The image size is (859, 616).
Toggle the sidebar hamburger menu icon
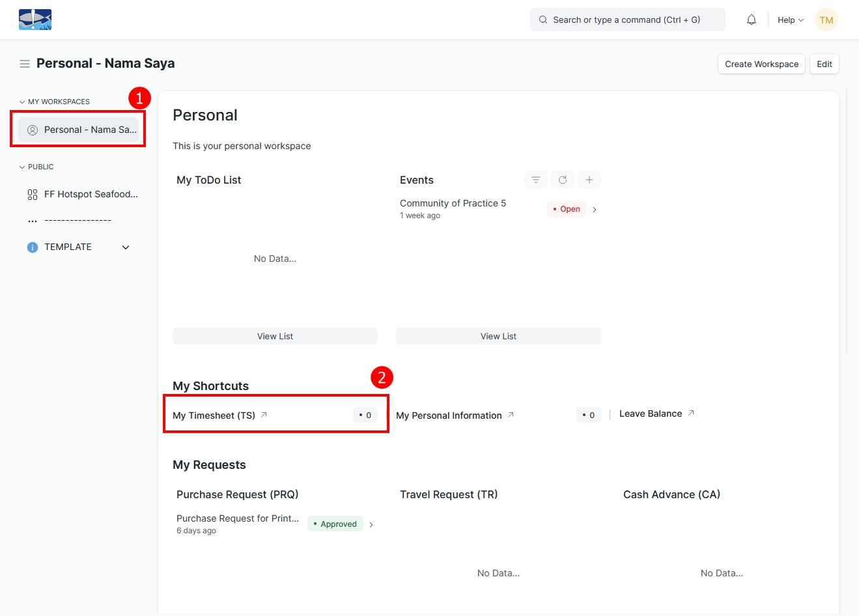pos(25,64)
